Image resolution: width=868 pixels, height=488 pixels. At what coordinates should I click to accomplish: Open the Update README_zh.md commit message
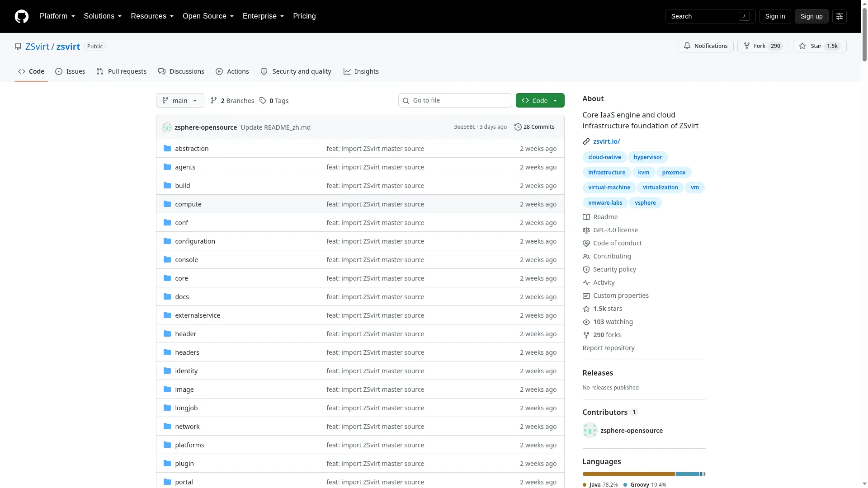275,127
